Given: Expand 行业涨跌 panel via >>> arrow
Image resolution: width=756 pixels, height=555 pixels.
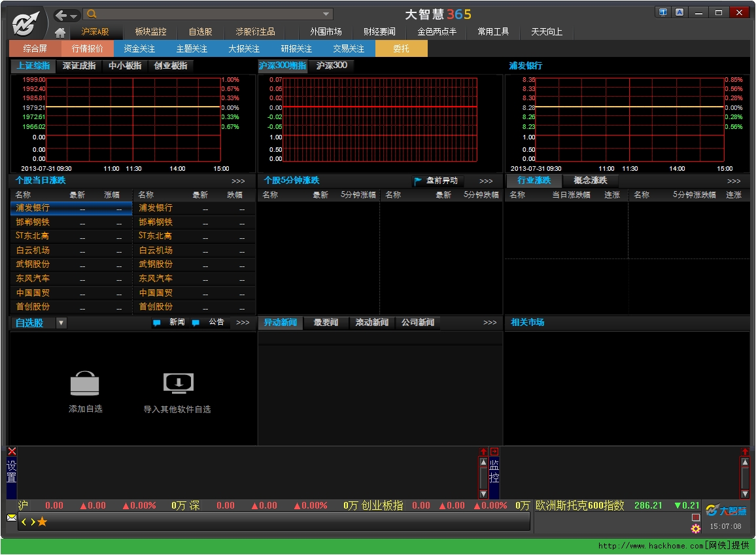Looking at the screenshot, I should 734,181.
